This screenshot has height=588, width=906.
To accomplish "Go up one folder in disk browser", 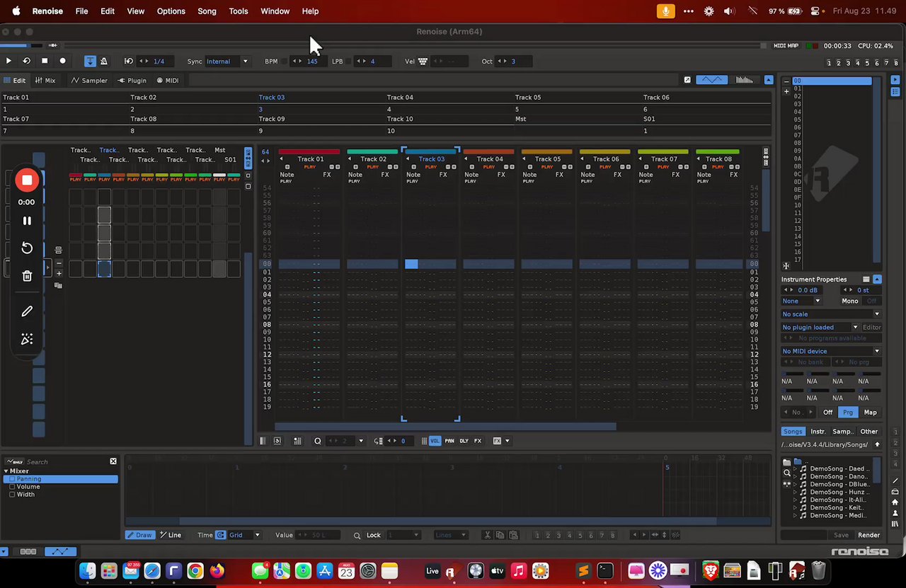I will tap(877, 444).
